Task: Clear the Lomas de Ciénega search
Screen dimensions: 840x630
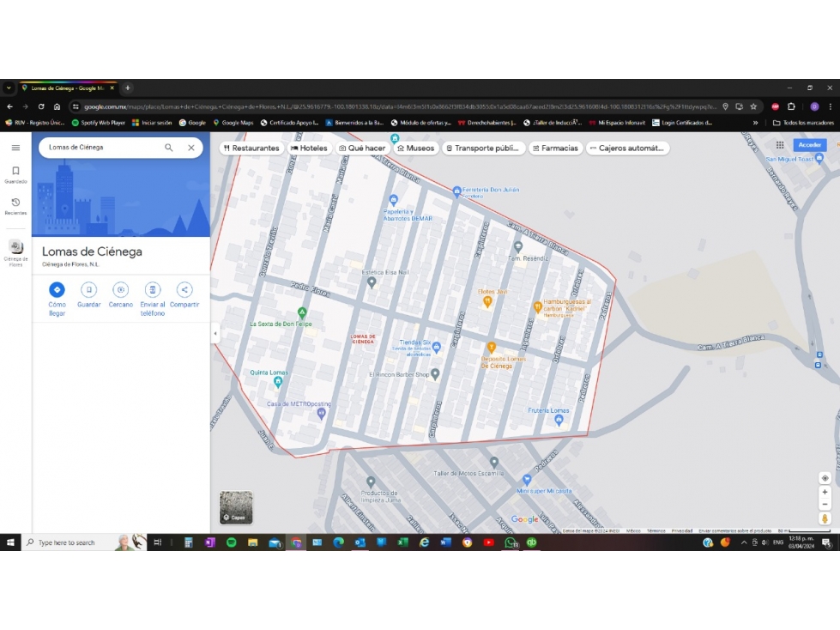Action: 191,148
